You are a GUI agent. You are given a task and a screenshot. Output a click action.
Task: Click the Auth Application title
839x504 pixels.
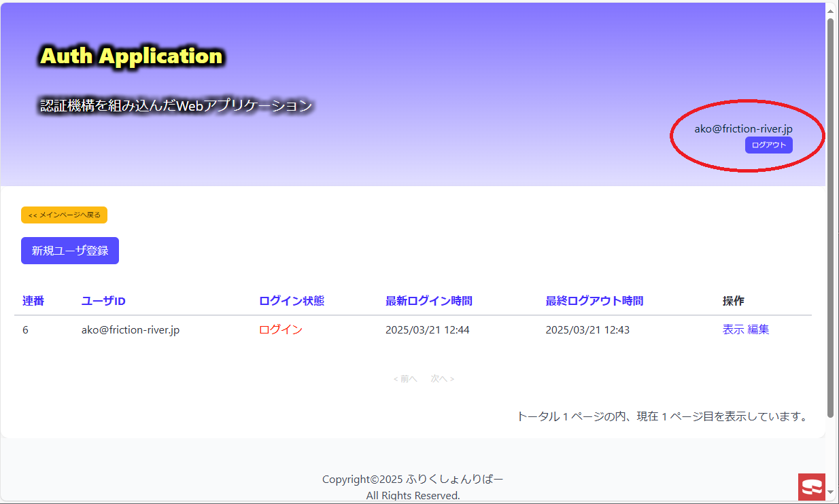(131, 56)
